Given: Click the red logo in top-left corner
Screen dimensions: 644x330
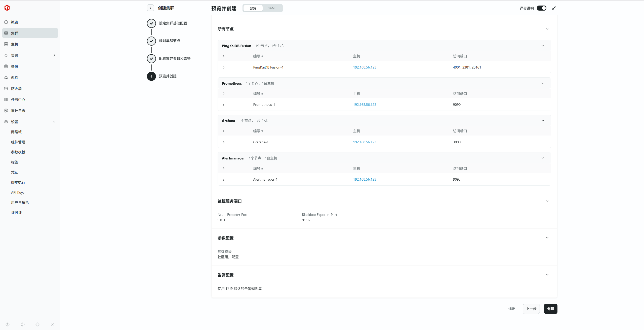Looking at the screenshot, I should pyautogui.click(x=7, y=8).
